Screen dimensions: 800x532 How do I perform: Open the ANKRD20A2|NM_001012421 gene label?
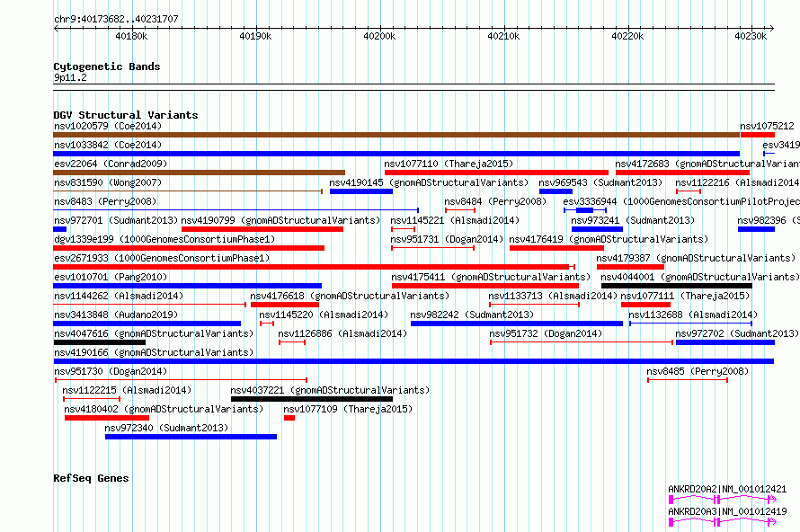(x=727, y=489)
